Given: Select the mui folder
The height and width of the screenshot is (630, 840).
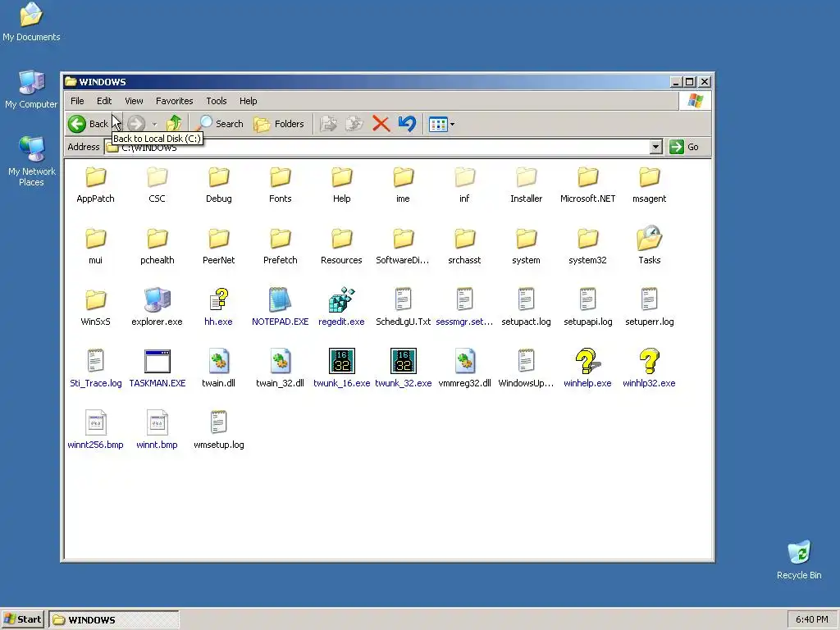Looking at the screenshot, I should pyautogui.click(x=95, y=246).
